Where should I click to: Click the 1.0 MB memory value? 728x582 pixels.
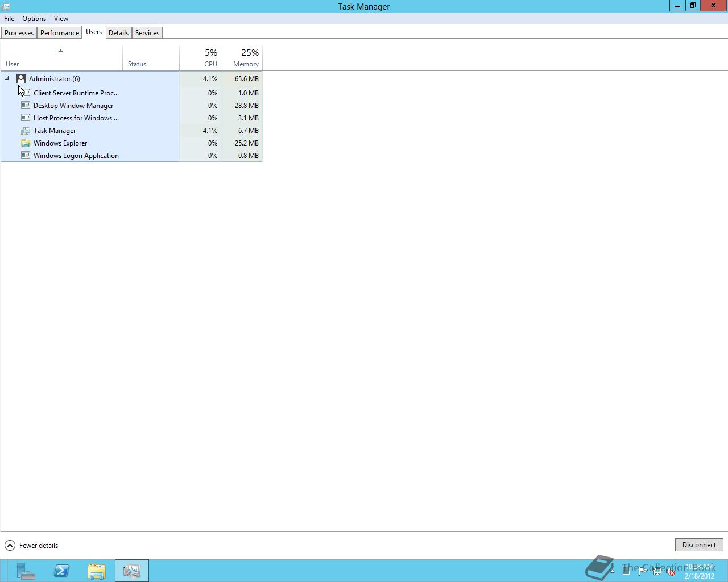(249, 93)
